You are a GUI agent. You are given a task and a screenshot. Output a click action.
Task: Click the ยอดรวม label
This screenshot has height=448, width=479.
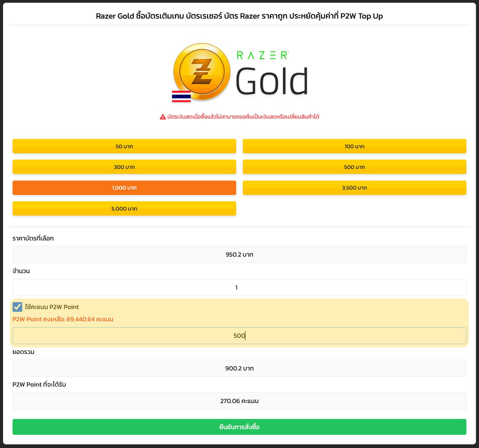pos(23,352)
